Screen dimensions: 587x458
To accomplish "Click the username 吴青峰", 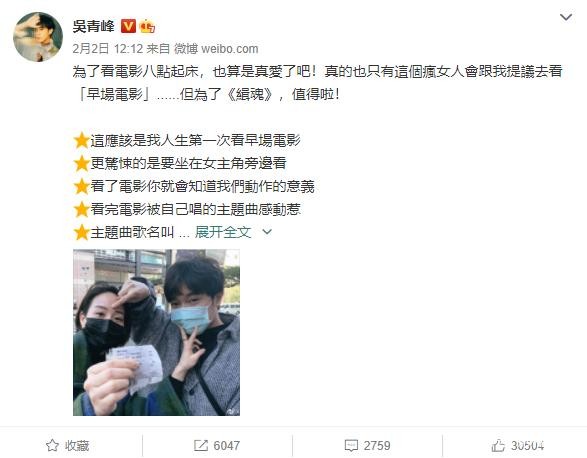I will coord(93,26).
